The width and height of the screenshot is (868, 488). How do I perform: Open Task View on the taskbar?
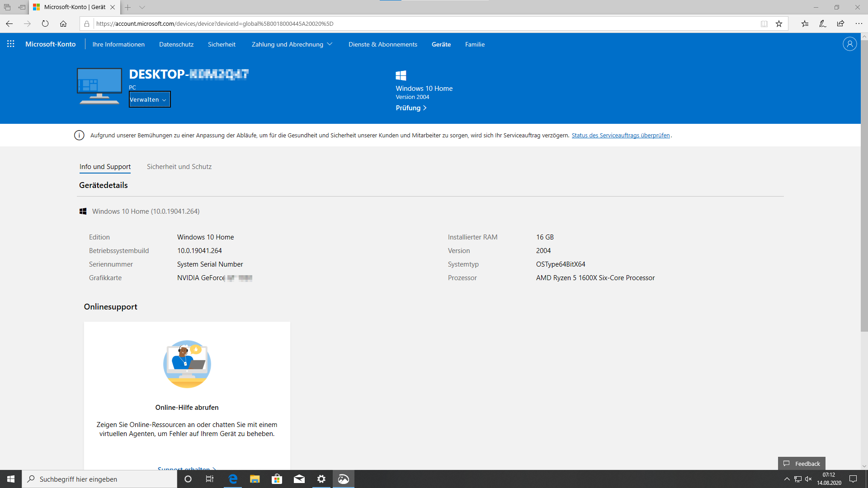point(210,479)
